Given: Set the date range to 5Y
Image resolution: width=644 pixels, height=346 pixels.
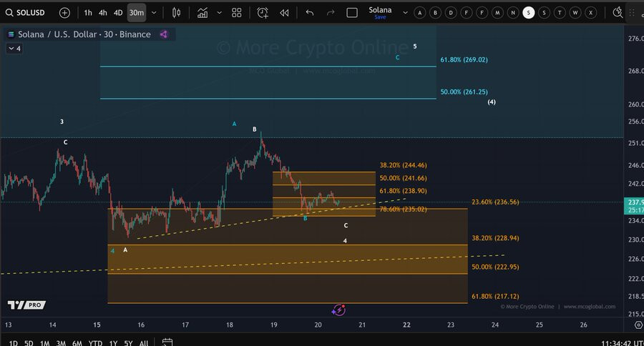Looking at the screenshot, I should tap(129, 342).
